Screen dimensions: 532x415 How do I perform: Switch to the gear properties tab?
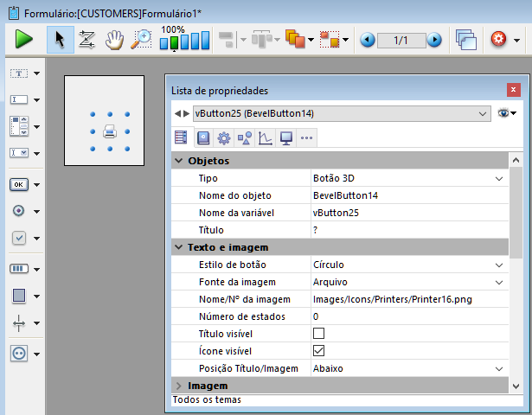[x=223, y=137]
